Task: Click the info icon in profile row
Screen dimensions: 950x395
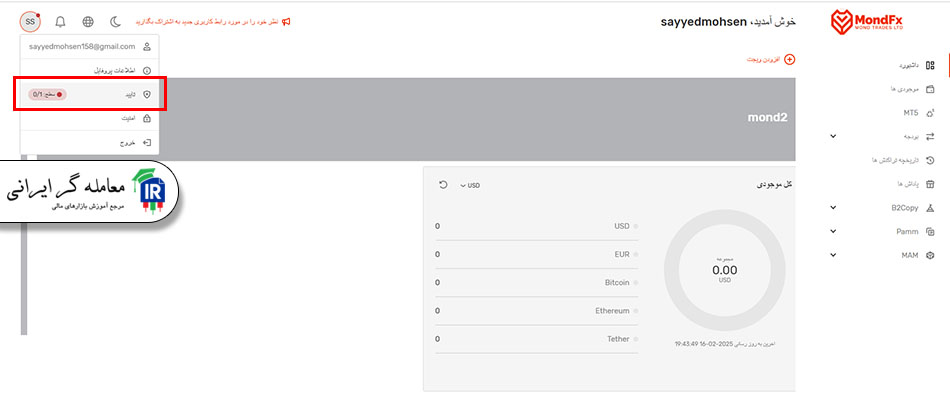Action: pyautogui.click(x=147, y=71)
